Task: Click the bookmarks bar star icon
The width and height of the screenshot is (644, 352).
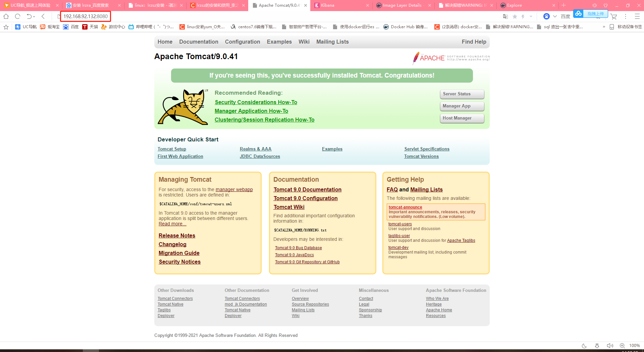Action: tap(6, 27)
